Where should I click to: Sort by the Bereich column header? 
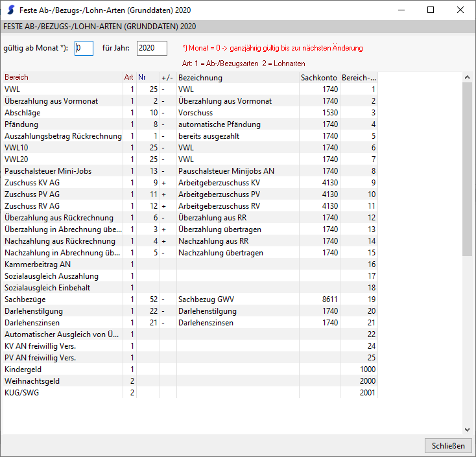[62, 77]
